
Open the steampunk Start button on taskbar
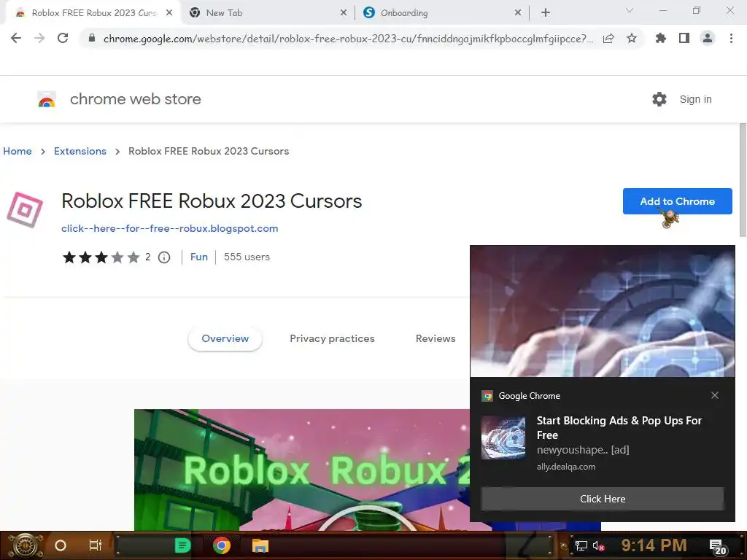point(26,545)
